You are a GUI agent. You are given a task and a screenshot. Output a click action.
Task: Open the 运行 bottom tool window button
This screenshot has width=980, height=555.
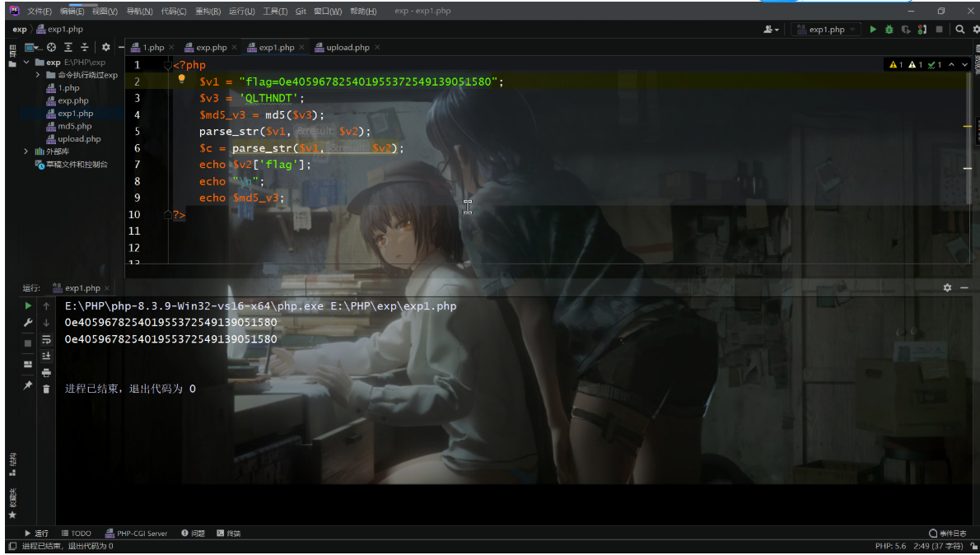[36, 533]
